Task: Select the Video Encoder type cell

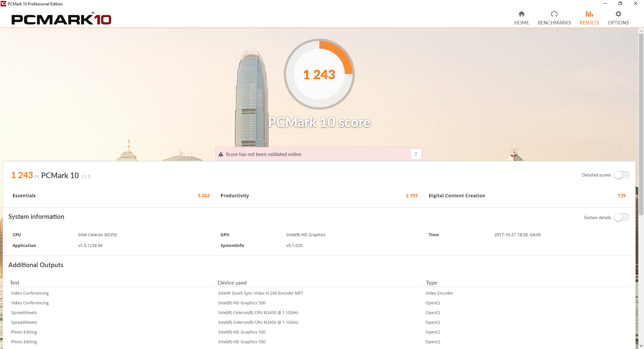Action: (x=439, y=293)
